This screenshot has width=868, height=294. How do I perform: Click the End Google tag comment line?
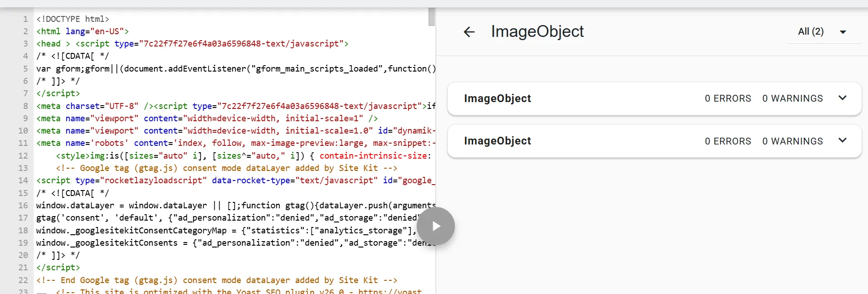tap(217, 280)
